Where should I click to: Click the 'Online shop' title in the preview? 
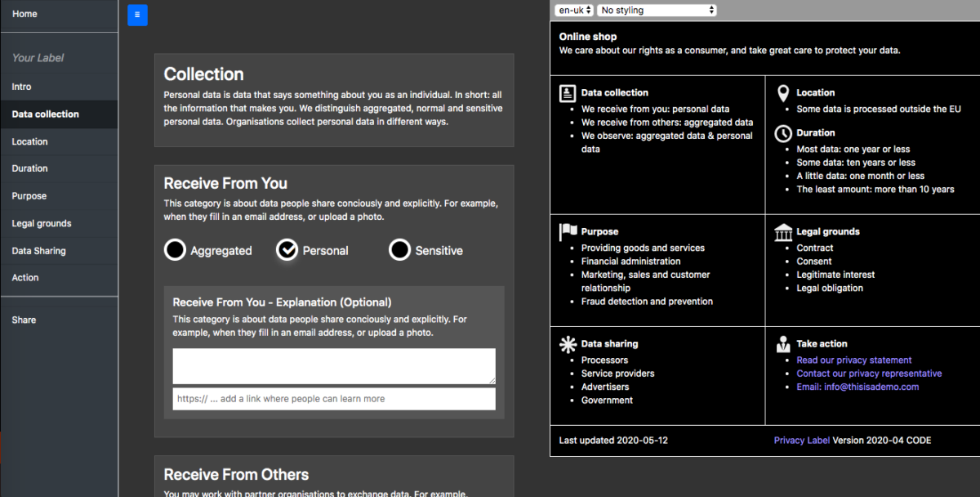point(588,37)
